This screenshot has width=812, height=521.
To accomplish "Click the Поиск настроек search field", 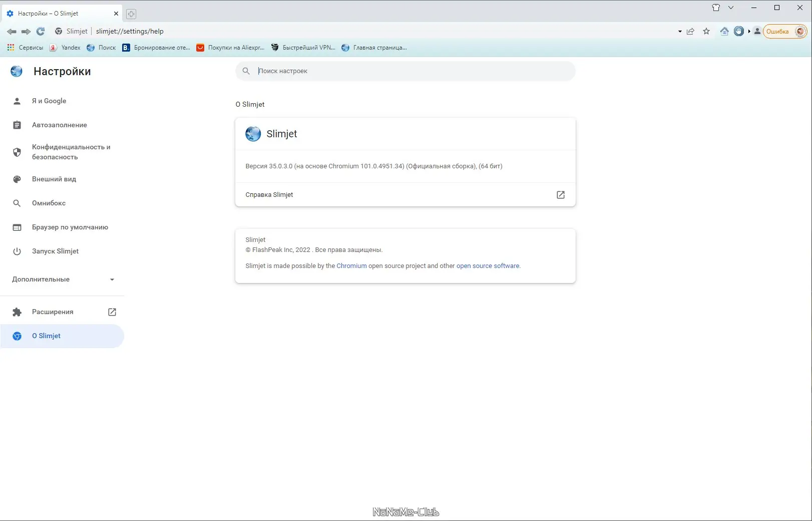I will coord(405,71).
